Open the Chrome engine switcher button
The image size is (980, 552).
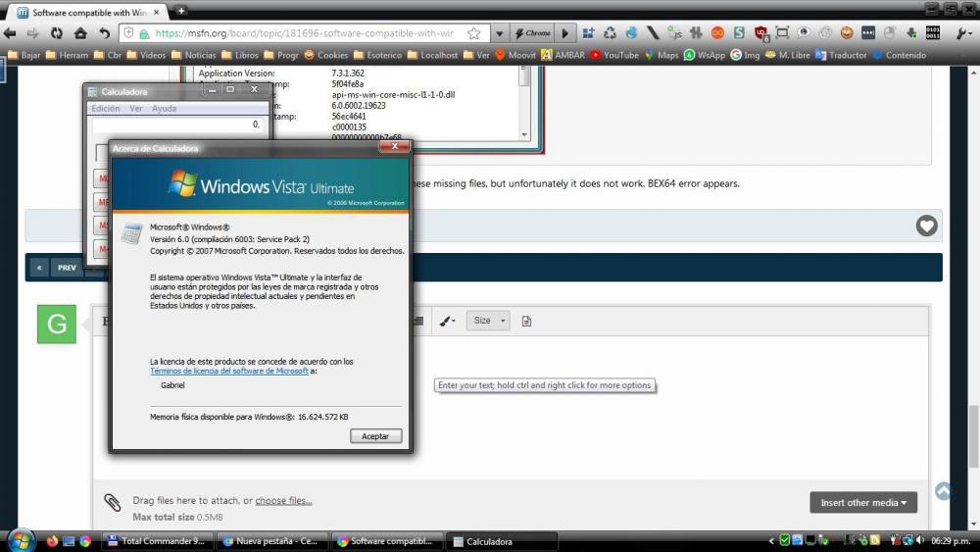point(533,33)
